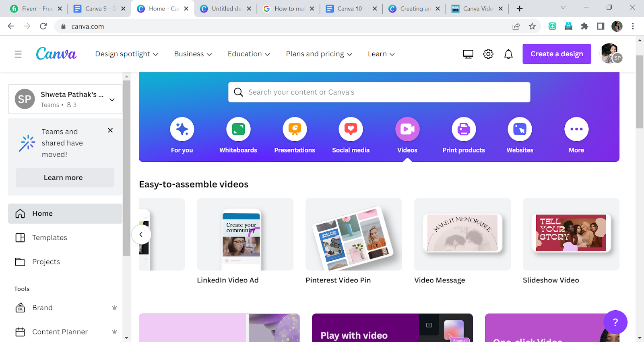Click the browser share page icon
Viewport: 644px width, 342px height.
pyautogui.click(x=516, y=26)
